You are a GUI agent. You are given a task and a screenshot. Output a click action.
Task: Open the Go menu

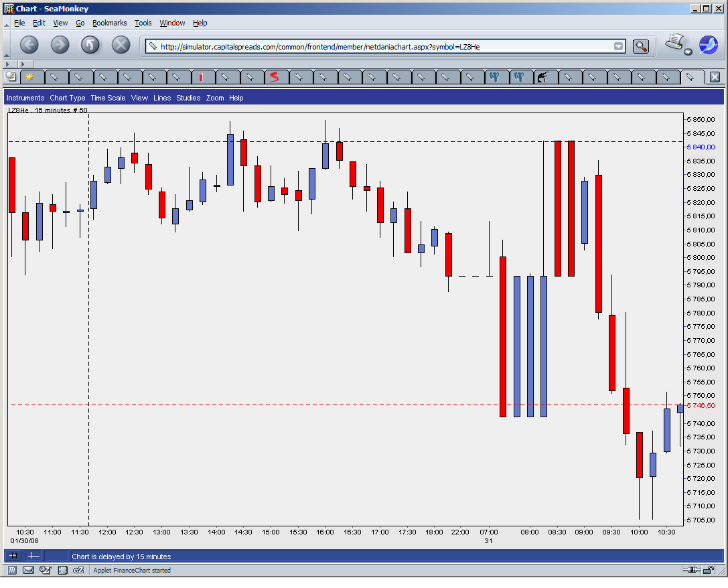coord(80,23)
